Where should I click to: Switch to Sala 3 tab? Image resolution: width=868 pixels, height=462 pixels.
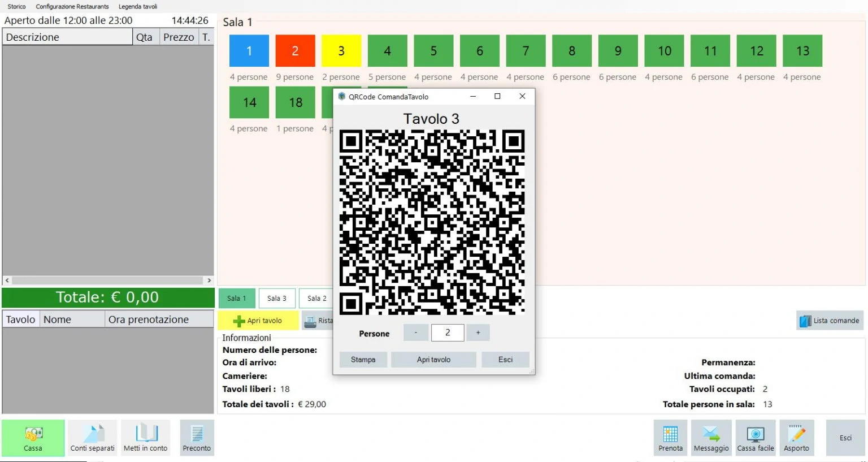(x=277, y=298)
